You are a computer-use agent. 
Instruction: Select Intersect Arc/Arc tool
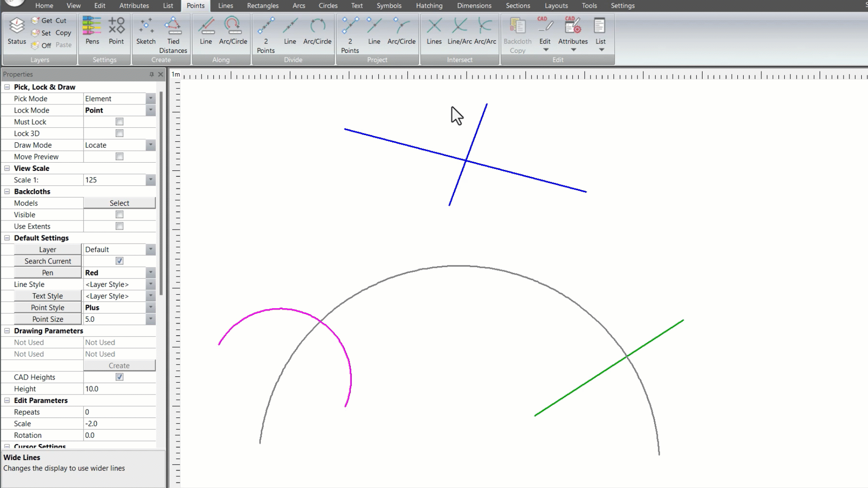coord(485,27)
